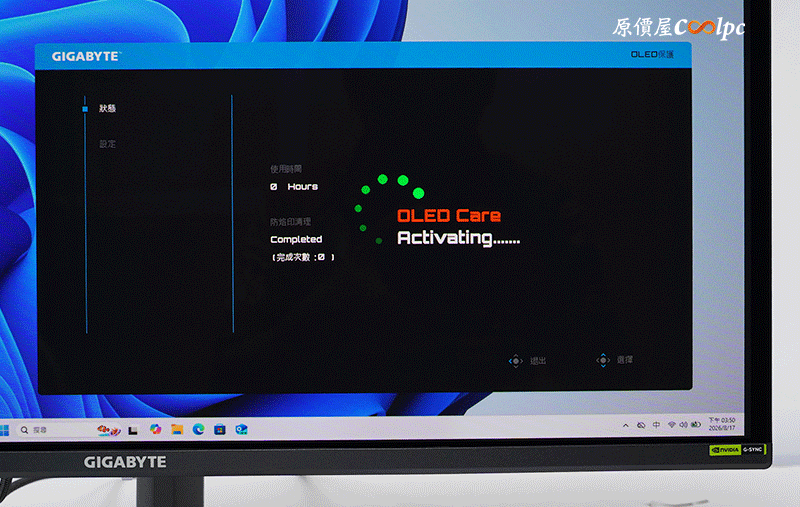Select the 狀態 menu item in OSD
The height and width of the screenshot is (507, 800).
[107, 108]
